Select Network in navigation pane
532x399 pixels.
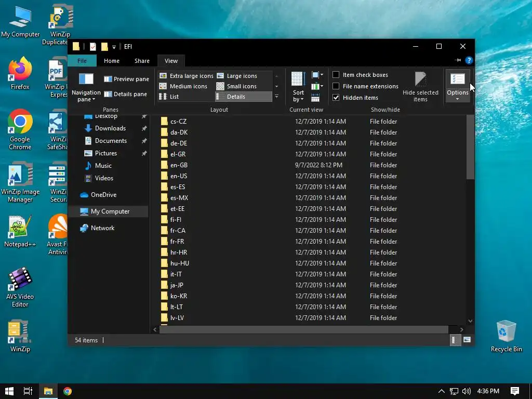(102, 228)
